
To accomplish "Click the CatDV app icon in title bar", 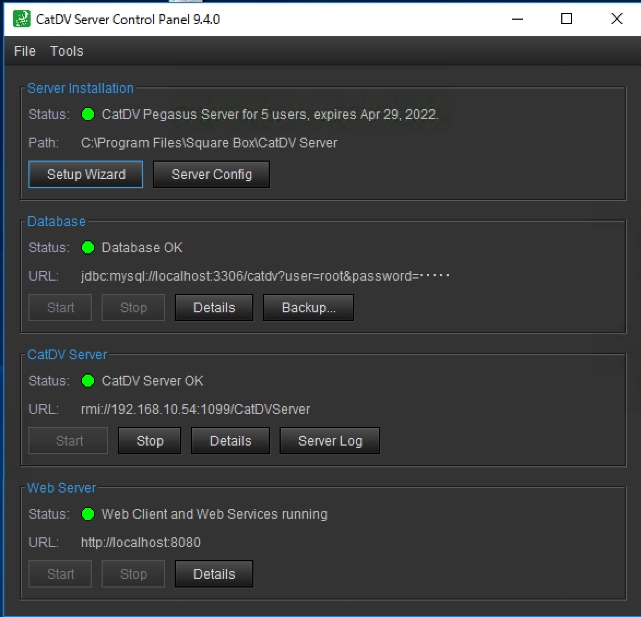I will [22, 19].
